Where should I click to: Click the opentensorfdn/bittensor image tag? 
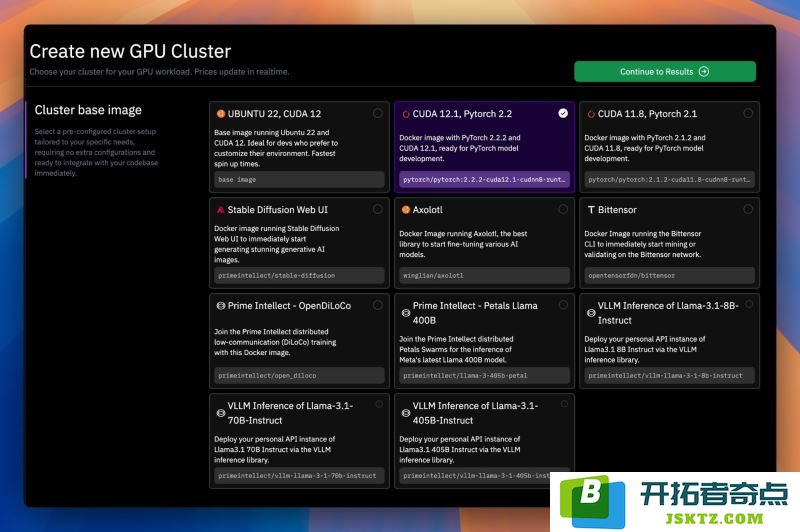pos(669,275)
